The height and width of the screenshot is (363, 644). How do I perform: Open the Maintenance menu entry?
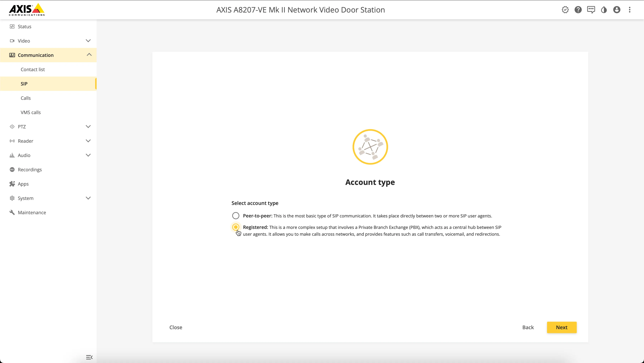tap(48, 213)
